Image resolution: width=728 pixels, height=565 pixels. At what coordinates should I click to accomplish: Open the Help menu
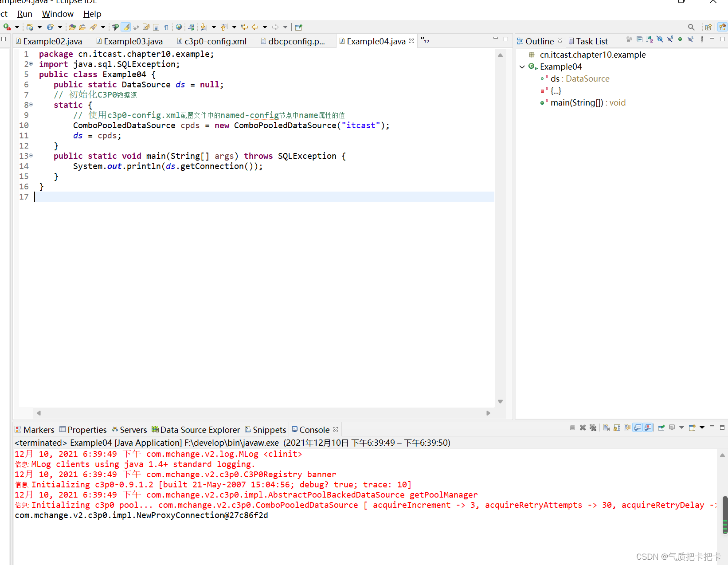pyautogui.click(x=92, y=14)
